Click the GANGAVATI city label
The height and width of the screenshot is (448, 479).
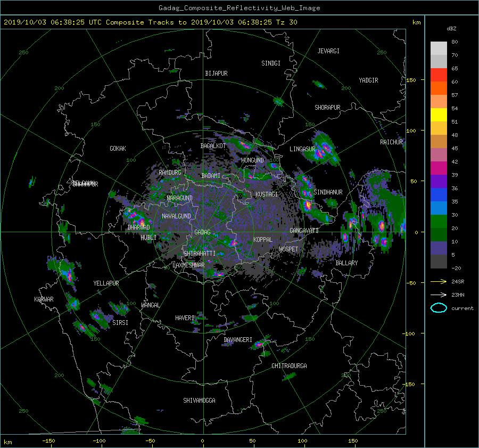pyautogui.click(x=304, y=230)
